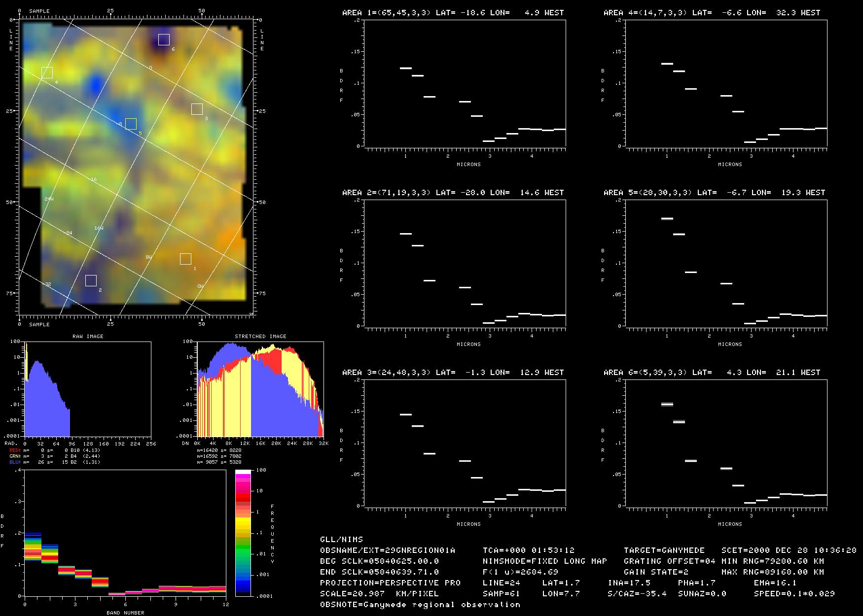Select the Area 4 square marker on map

[x=47, y=73]
